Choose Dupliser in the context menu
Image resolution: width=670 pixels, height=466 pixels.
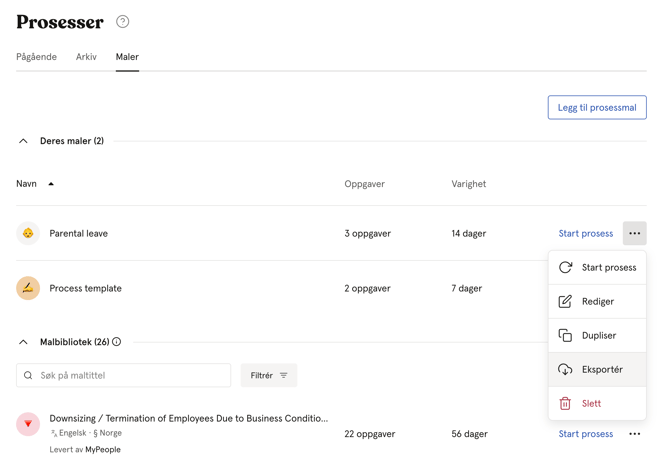click(x=597, y=336)
